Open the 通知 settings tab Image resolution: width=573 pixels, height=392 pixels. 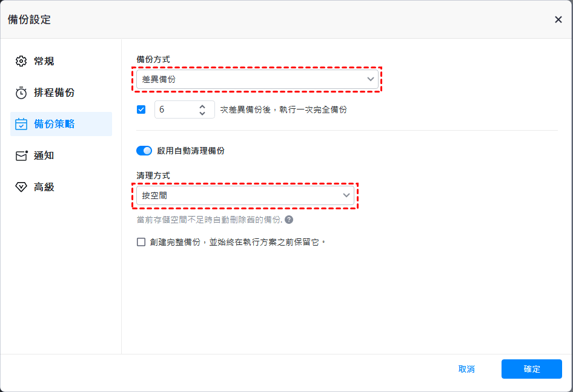point(44,155)
